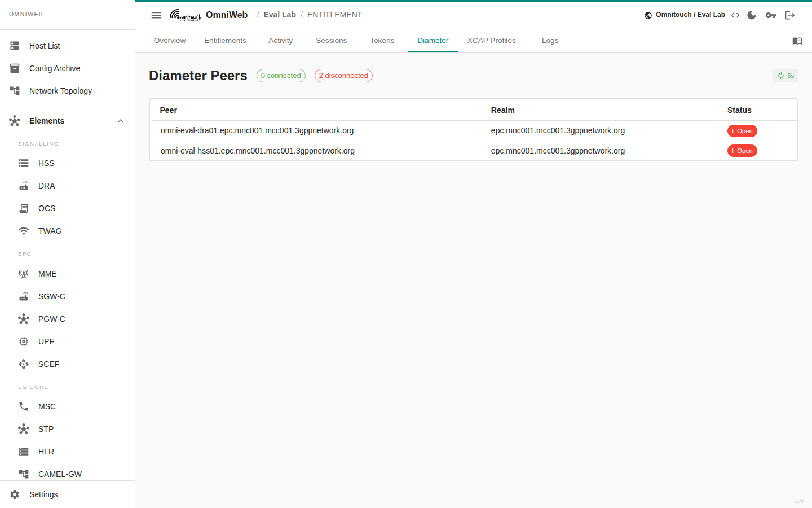
Task: Open the documentation book icon
Action: point(797,41)
